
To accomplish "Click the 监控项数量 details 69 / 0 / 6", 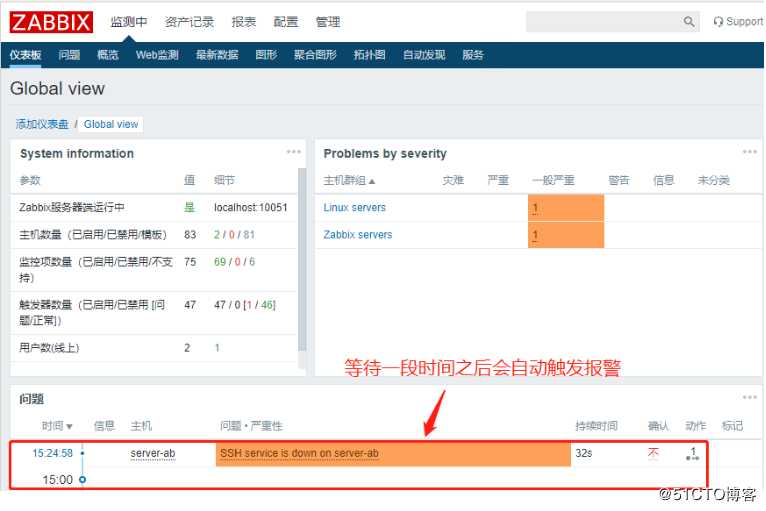I will (x=234, y=262).
